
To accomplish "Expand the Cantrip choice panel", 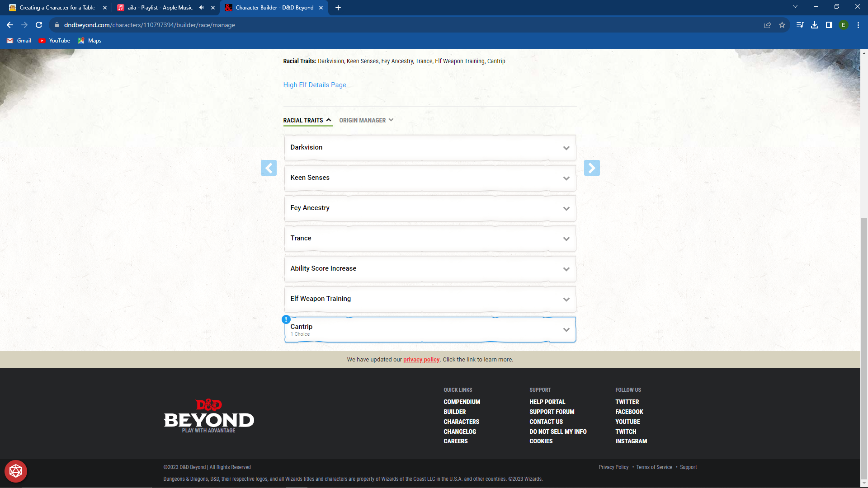I will click(430, 329).
